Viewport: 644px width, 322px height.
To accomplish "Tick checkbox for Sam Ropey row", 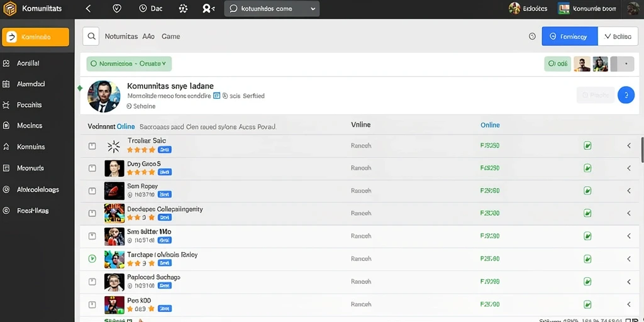I will 92,191.
